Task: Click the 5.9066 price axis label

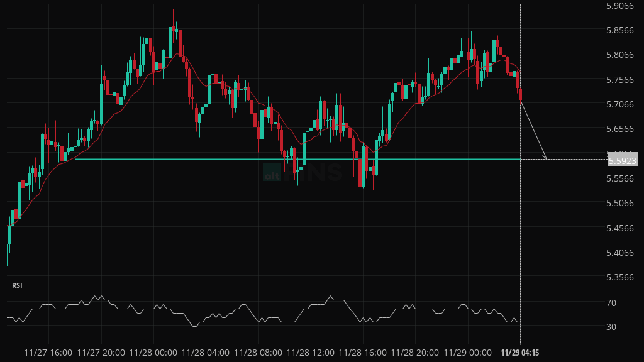Action: (x=621, y=6)
